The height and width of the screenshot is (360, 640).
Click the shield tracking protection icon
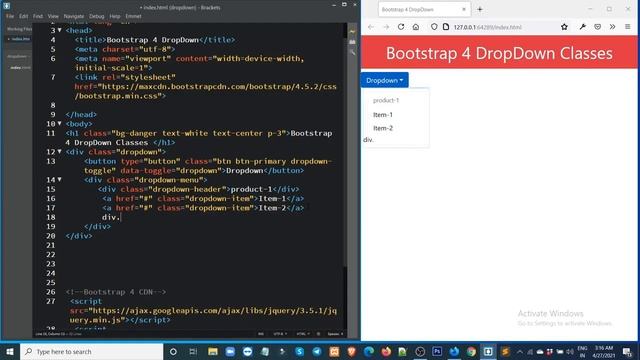[434, 27]
